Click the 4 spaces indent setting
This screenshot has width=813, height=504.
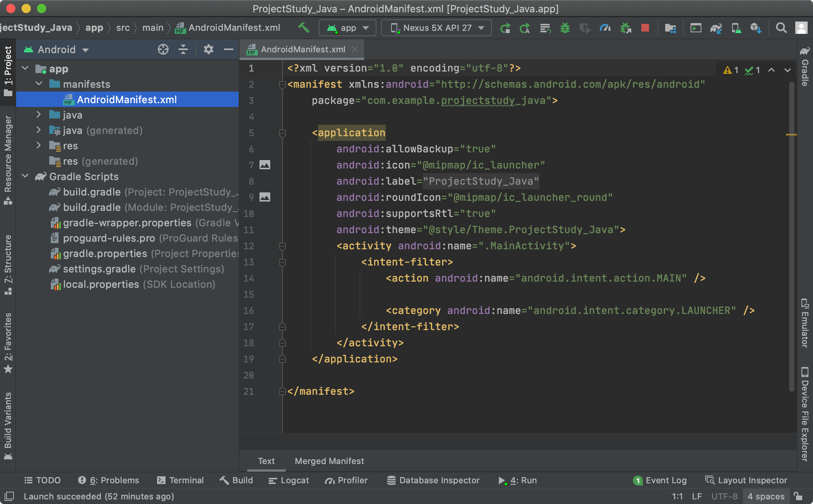[766, 496]
